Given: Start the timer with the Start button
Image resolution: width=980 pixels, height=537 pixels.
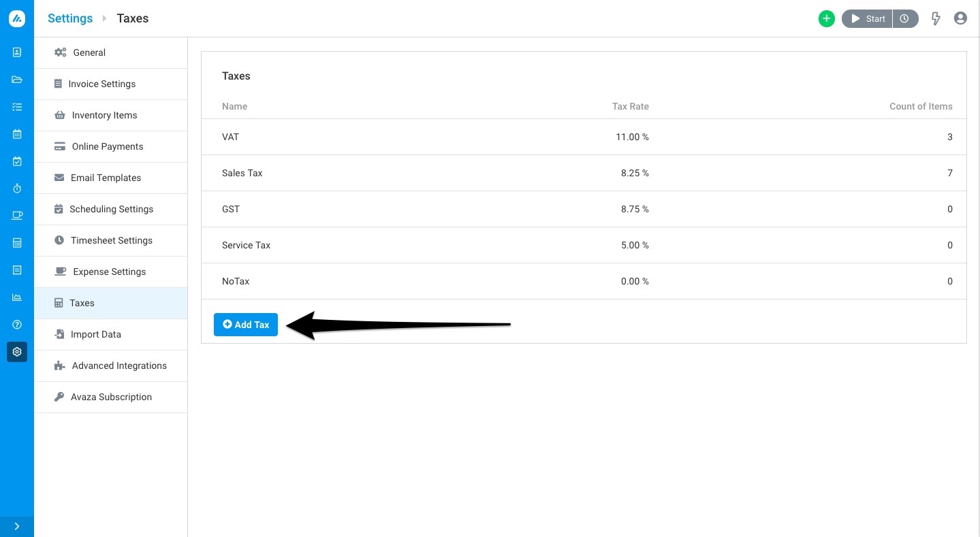Looking at the screenshot, I should click(867, 18).
